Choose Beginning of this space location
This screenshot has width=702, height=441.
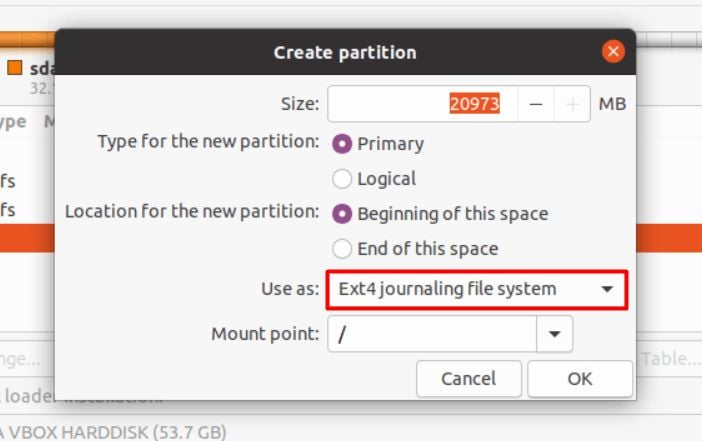343,214
